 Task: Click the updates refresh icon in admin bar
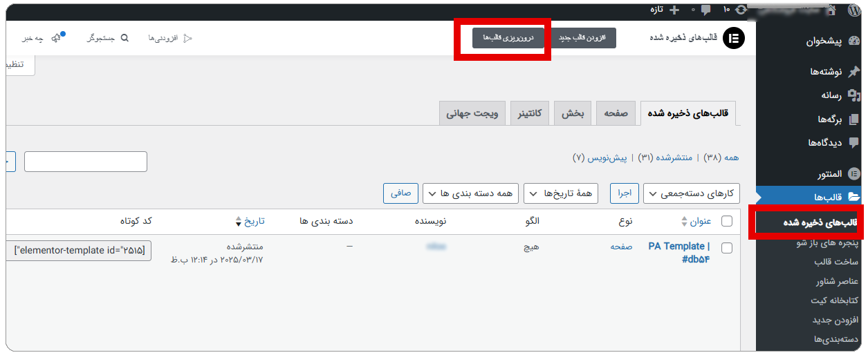[742, 10]
